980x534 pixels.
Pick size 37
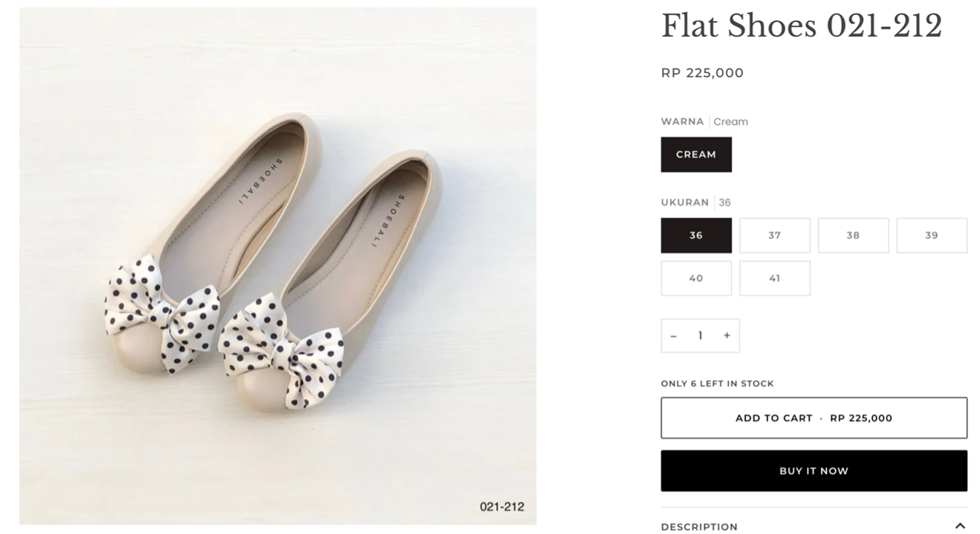pos(775,235)
